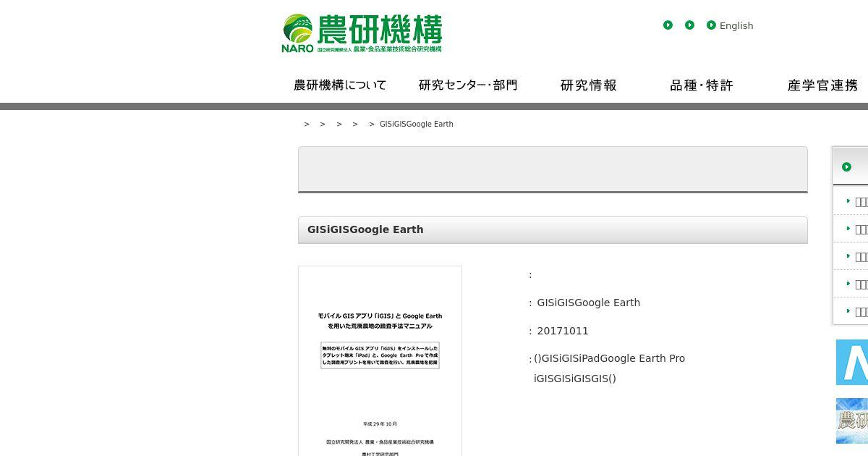The image size is (868, 456).
Task: Click the green circle icon in sidebar header
Action: pos(846,167)
